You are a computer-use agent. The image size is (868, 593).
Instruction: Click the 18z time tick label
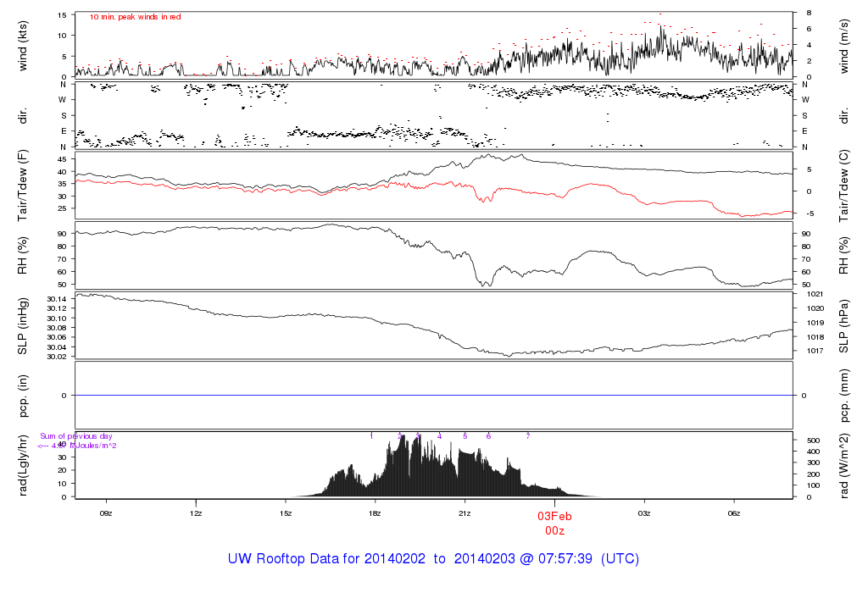[x=376, y=513]
